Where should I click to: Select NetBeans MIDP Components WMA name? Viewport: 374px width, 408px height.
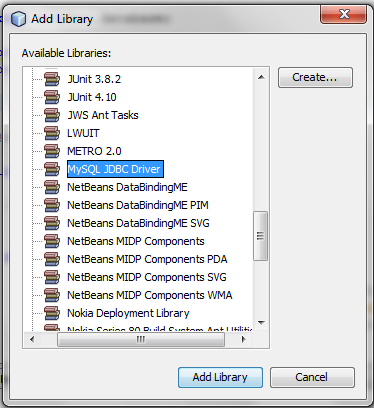tap(150, 295)
